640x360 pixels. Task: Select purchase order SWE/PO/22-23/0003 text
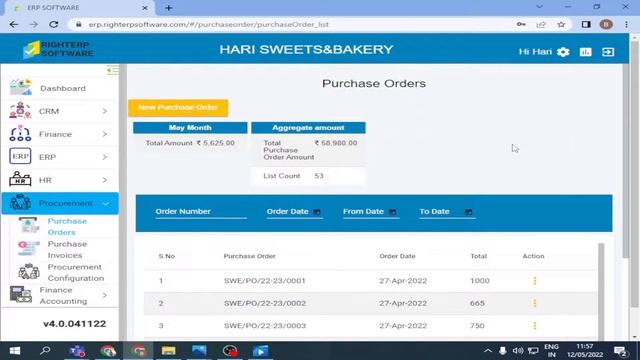tap(264, 326)
